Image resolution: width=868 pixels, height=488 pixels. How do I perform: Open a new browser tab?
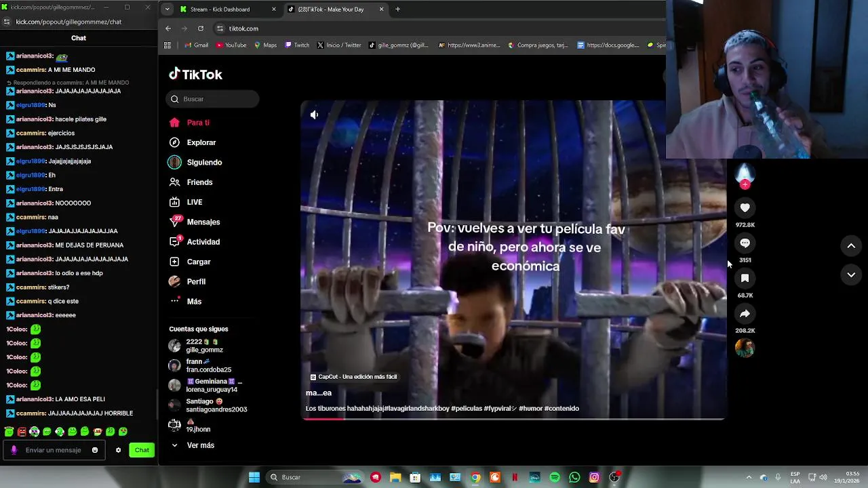click(x=397, y=9)
